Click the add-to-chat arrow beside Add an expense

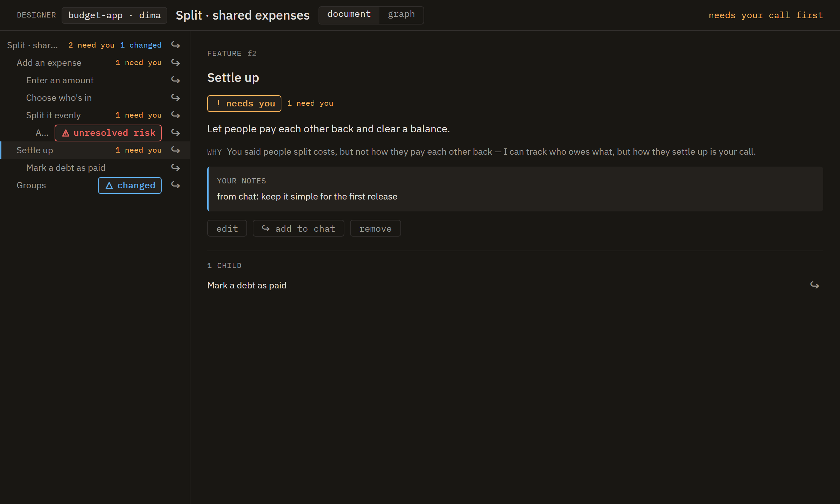coord(175,63)
